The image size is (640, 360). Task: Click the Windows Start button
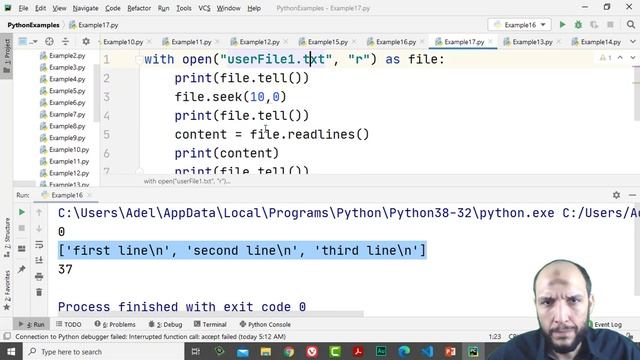coord(11,351)
